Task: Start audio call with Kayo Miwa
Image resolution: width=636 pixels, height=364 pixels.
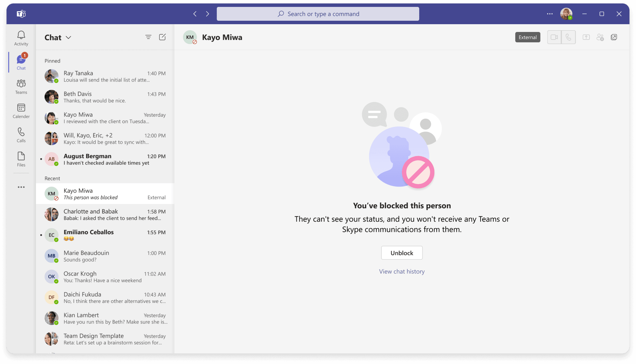Action: tap(568, 37)
